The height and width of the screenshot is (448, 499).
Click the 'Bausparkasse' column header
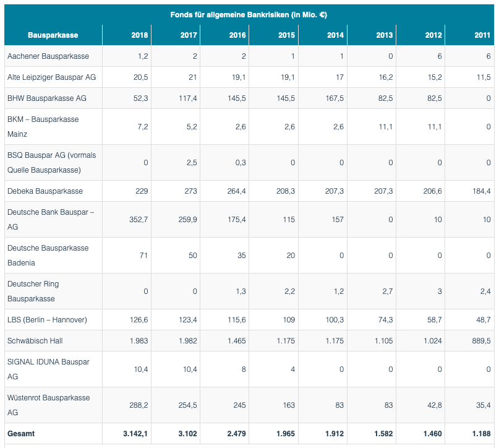click(x=53, y=35)
